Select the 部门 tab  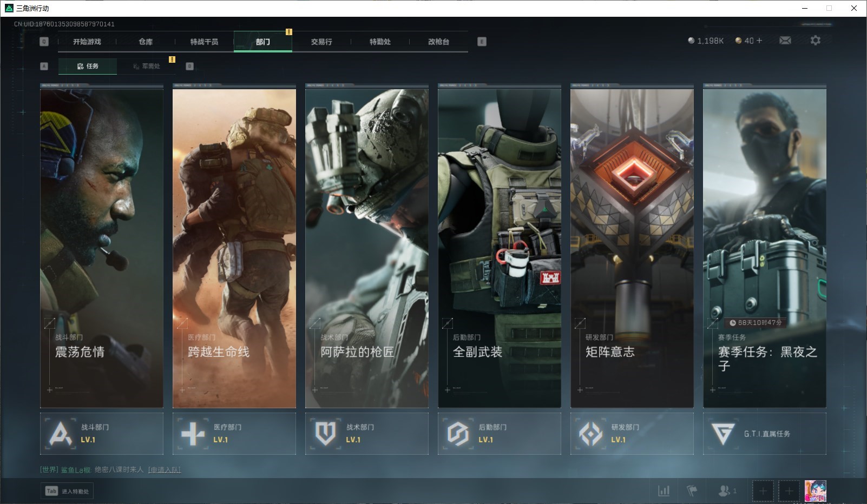tap(263, 42)
